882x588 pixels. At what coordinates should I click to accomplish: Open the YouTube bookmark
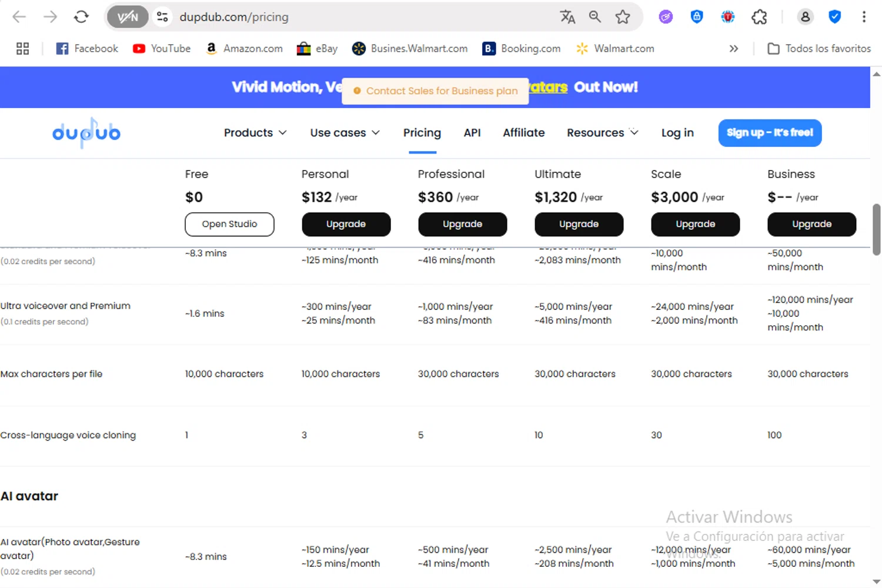(x=162, y=49)
